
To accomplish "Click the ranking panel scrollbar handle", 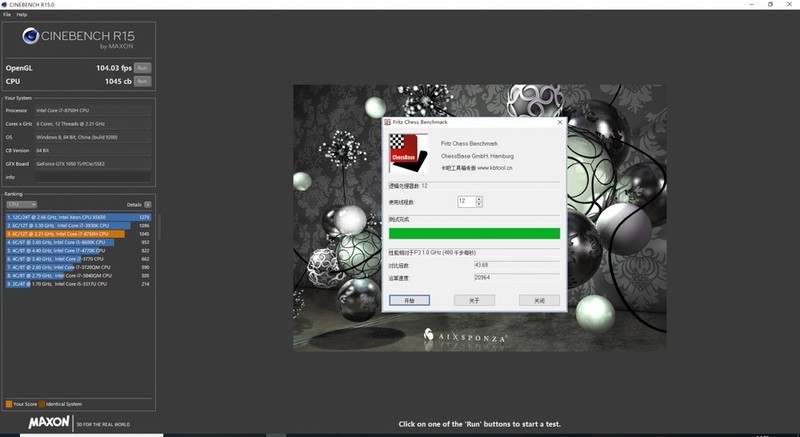I will coord(159,227).
